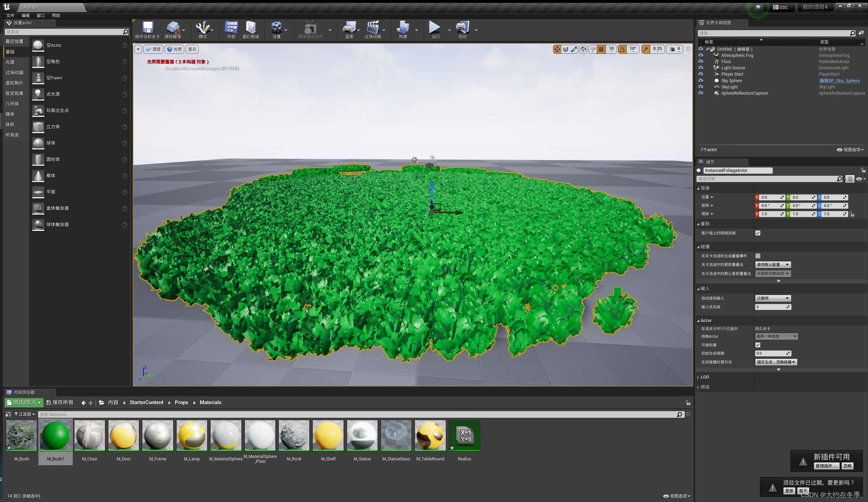Screen dimensions: 868x502
Task: Select the Modes tool icon
Action: click(x=203, y=28)
